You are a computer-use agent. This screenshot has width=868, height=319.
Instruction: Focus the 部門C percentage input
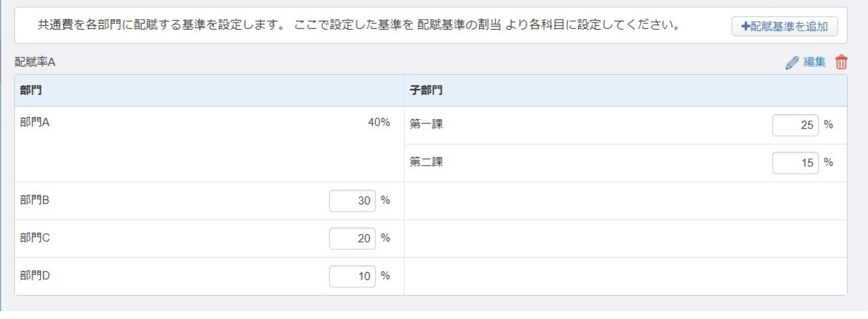click(x=352, y=239)
